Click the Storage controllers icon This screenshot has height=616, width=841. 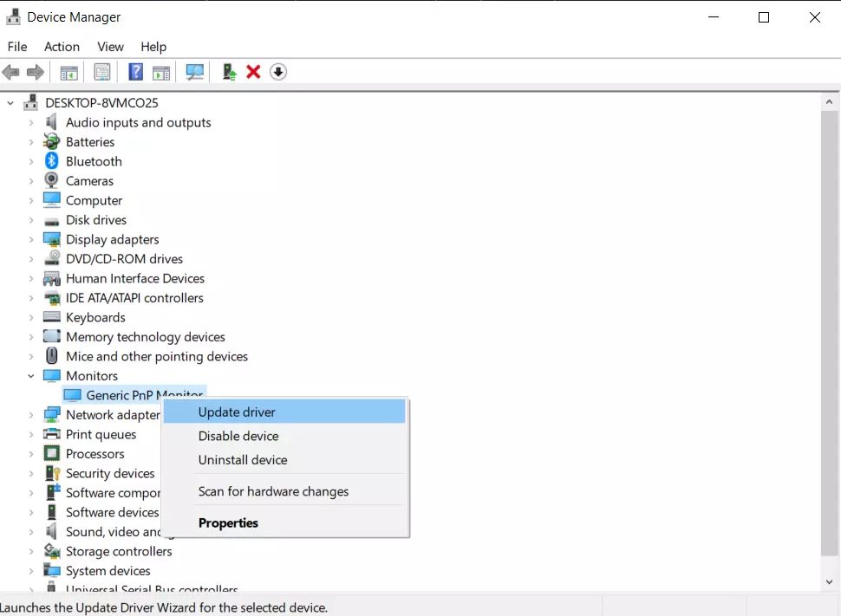point(51,551)
